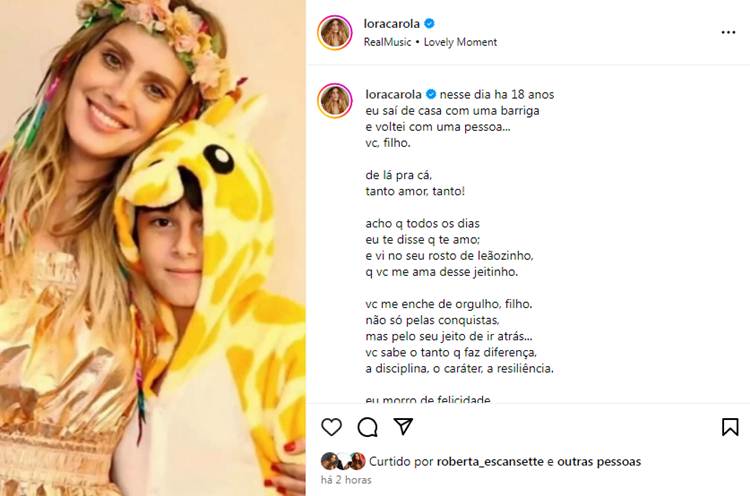This screenshot has height=496, width=750.
Task: Like the post with the heart icon
Action: (331, 427)
